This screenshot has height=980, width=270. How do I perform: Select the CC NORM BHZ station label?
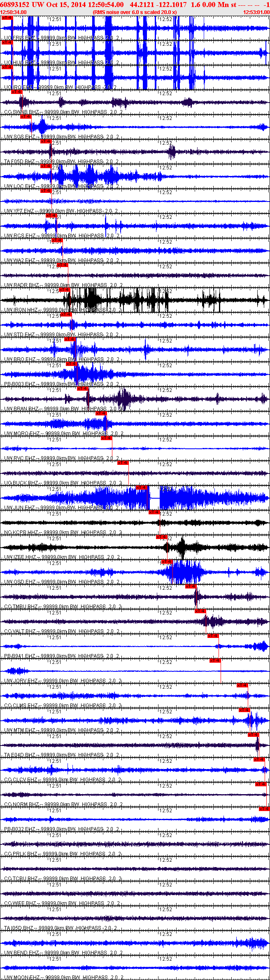point(63,804)
